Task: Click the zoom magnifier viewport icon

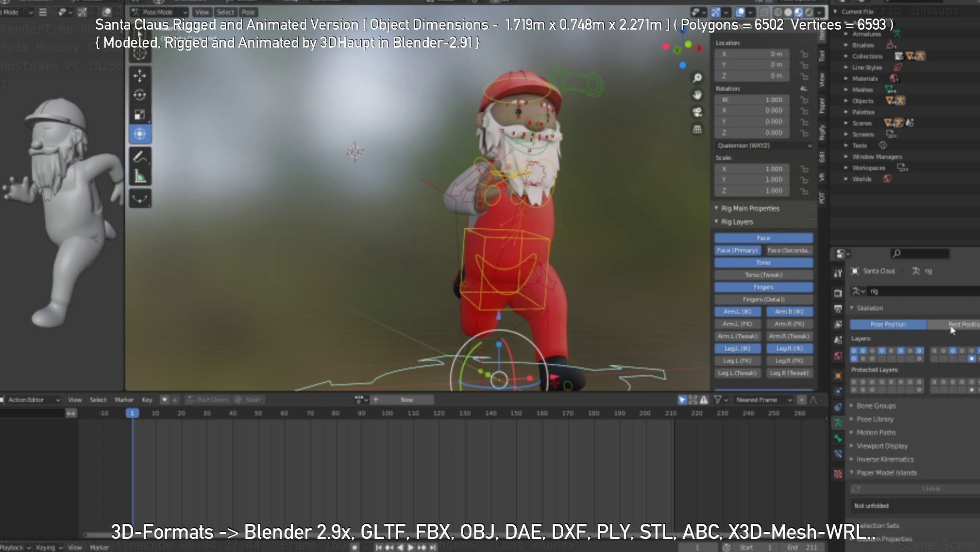Action: (x=697, y=78)
